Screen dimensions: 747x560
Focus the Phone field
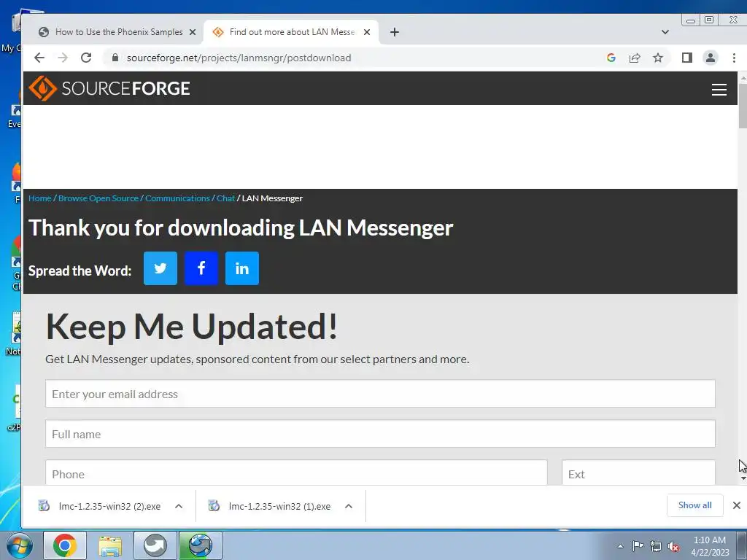296,472
